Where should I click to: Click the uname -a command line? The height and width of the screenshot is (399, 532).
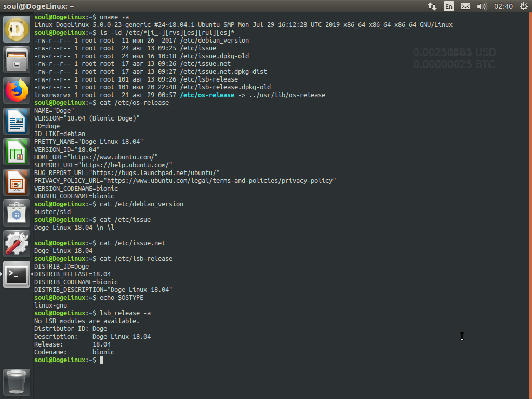[82, 17]
